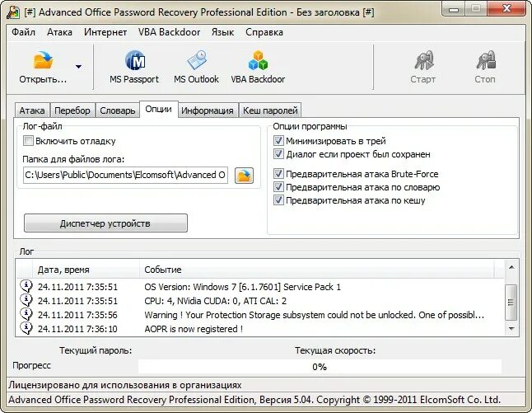Uncheck Минимизировать в трей option
This screenshot has width=532, height=413.
point(278,141)
